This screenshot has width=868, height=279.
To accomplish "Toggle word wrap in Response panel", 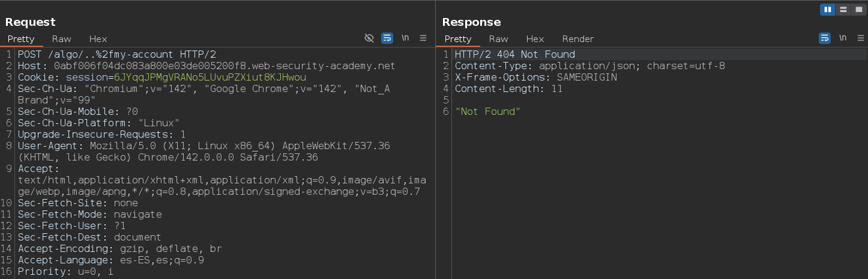I will point(825,38).
